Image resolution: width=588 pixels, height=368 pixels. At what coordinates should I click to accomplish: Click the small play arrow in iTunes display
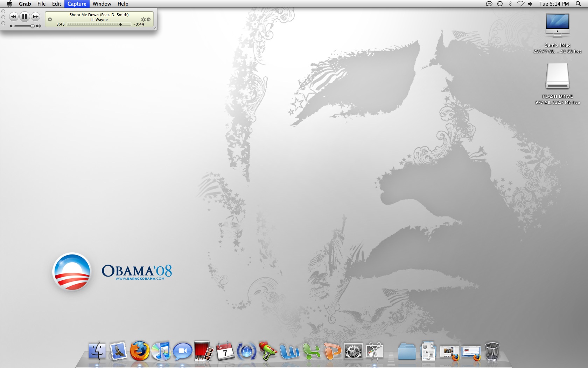[x=50, y=20]
